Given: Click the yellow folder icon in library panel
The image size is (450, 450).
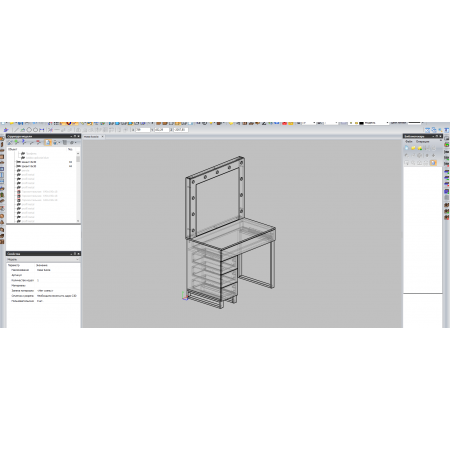Looking at the screenshot, I should pos(413,148).
